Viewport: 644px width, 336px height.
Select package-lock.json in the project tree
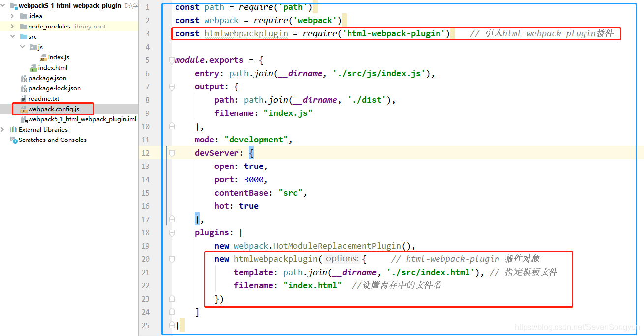point(55,88)
